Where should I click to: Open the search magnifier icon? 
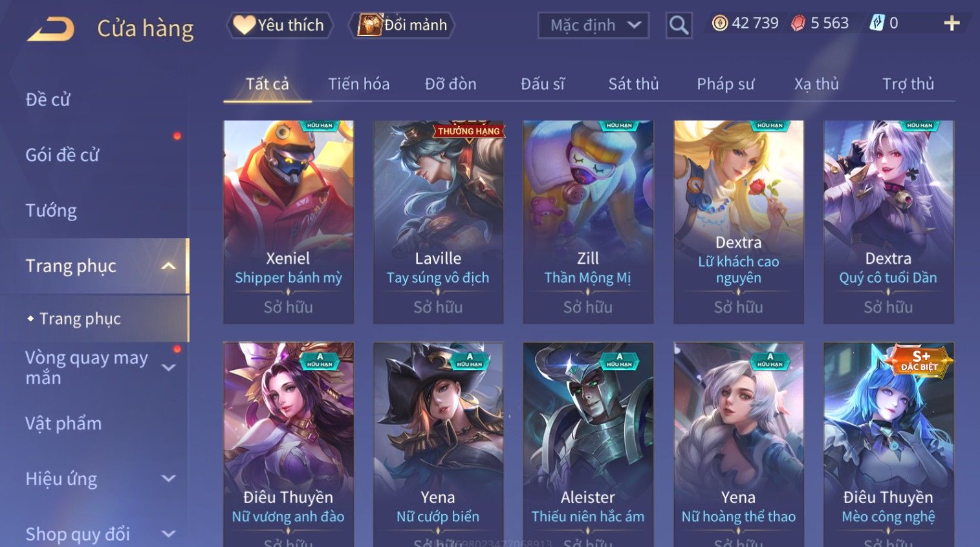click(679, 25)
